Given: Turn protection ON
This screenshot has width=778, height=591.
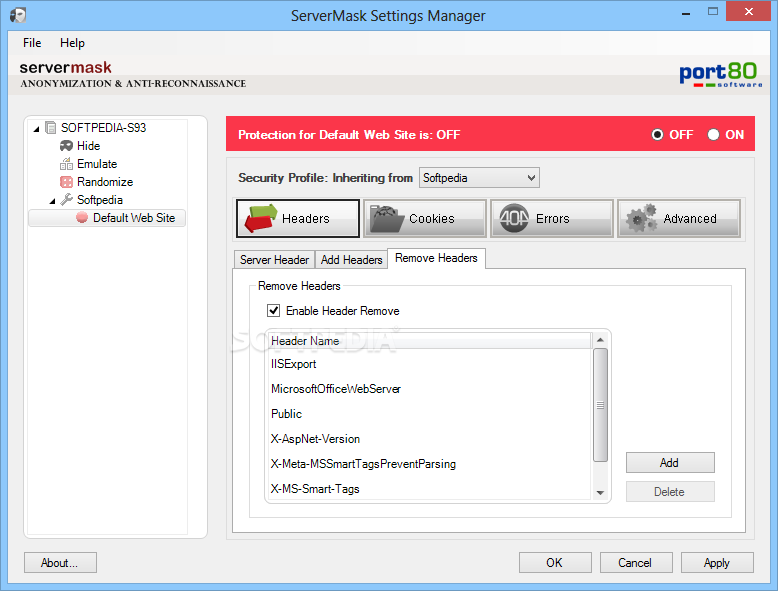Looking at the screenshot, I should coord(713,134).
